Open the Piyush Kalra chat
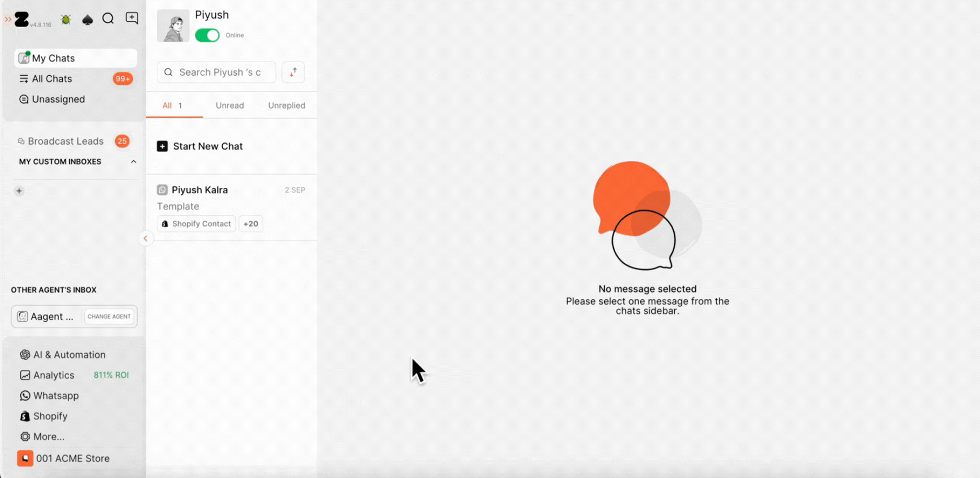980x478 pixels. (x=231, y=207)
